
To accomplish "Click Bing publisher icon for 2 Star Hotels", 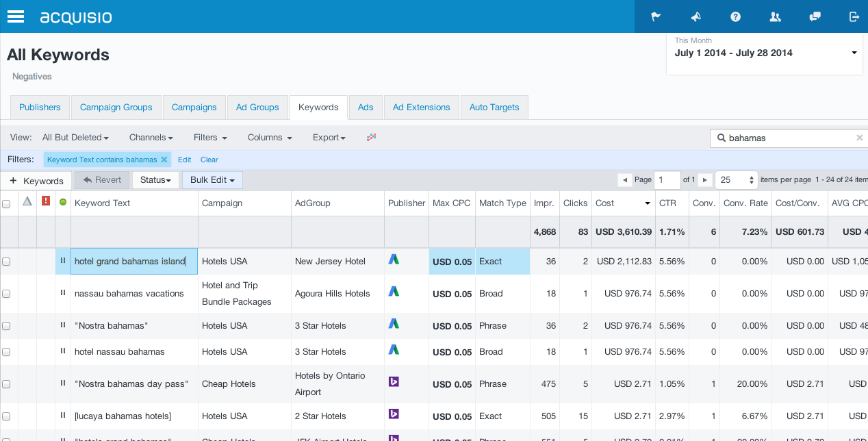I will click(394, 414).
